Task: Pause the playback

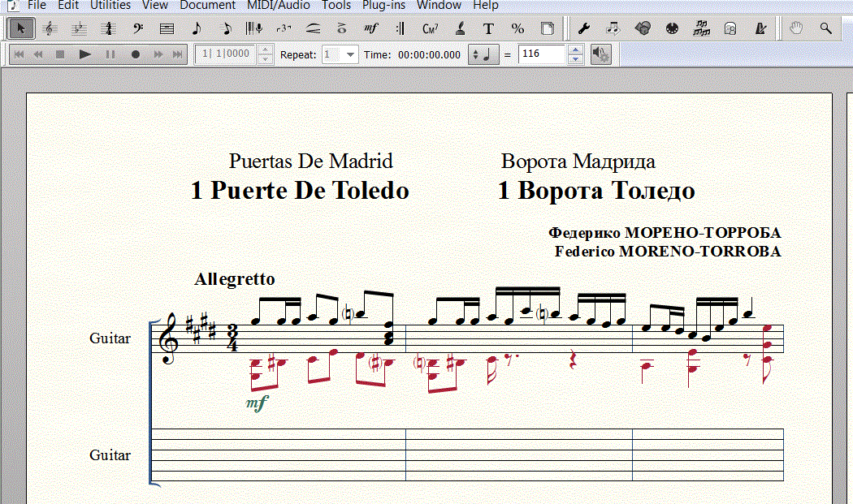Action: pos(110,54)
